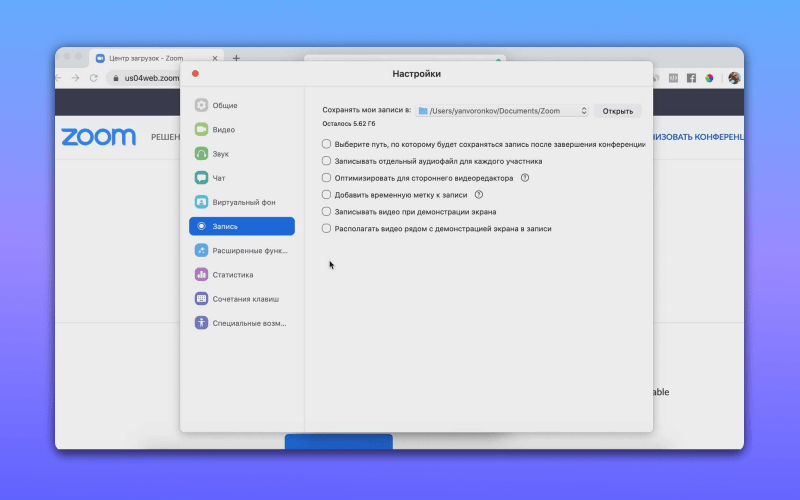Image resolution: width=800 pixels, height=500 pixels.
Task: Open the Специальные возможности accessibility icon
Action: tap(201, 323)
